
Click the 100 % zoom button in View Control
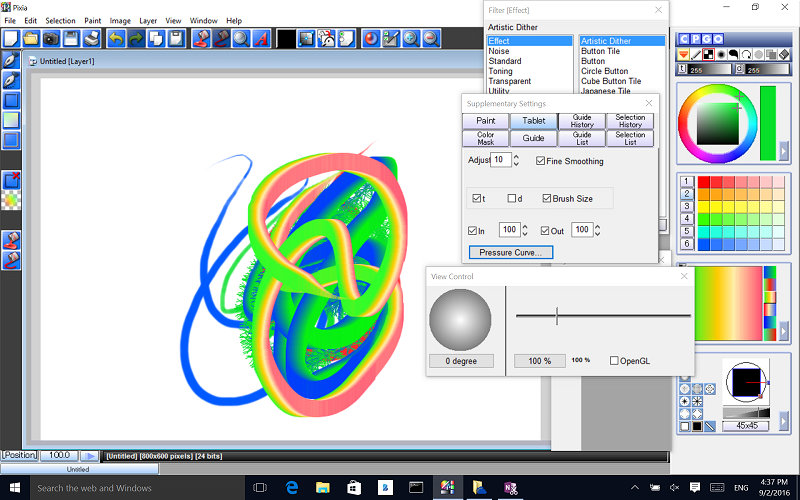click(x=540, y=361)
